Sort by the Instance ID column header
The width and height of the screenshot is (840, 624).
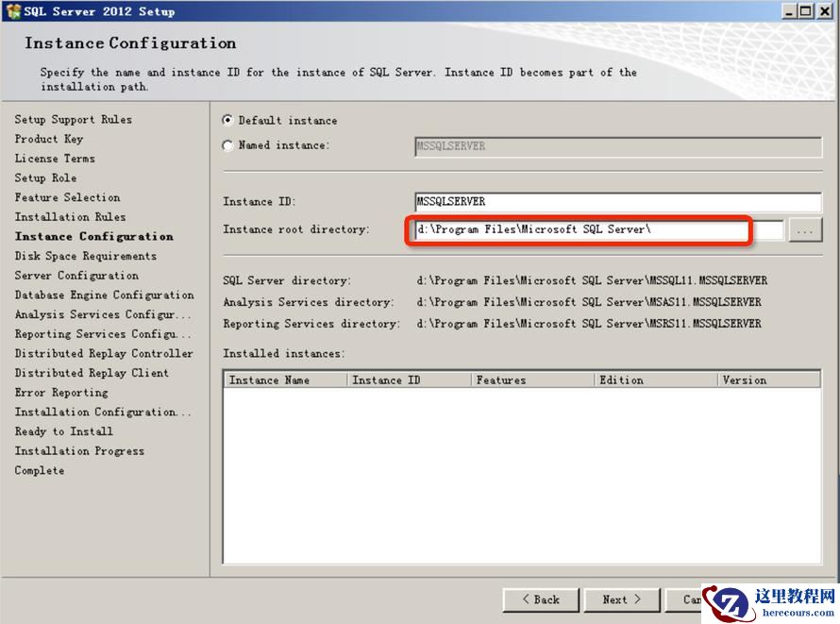410,379
